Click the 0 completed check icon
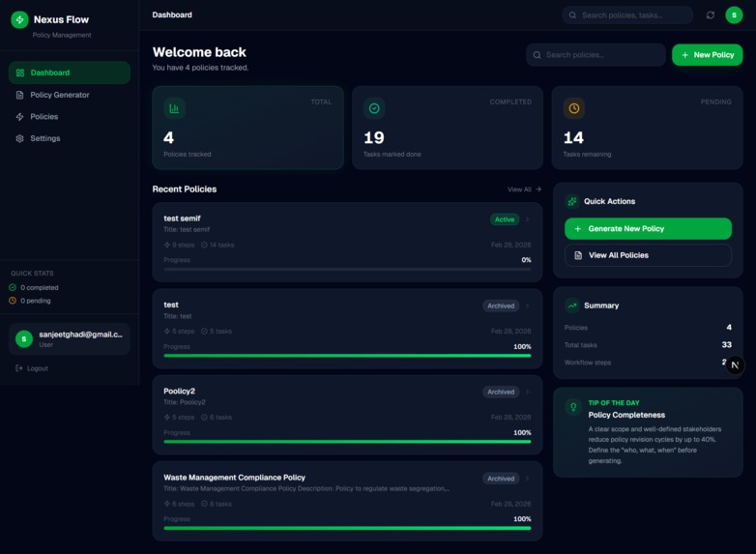Image resolution: width=756 pixels, height=554 pixels. point(13,287)
